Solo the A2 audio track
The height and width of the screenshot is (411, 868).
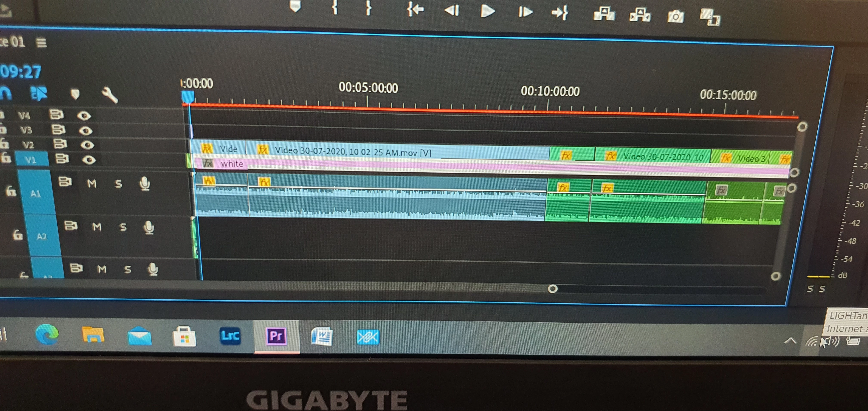(x=123, y=227)
